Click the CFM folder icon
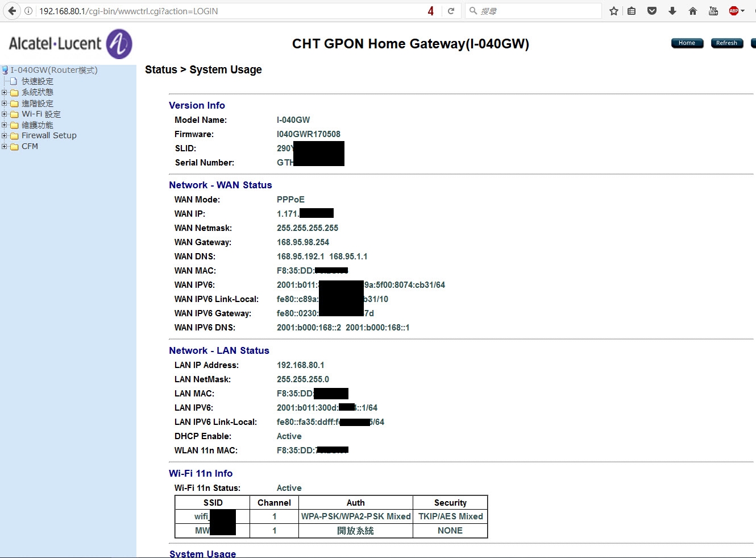The image size is (756, 558). [x=14, y=147]
